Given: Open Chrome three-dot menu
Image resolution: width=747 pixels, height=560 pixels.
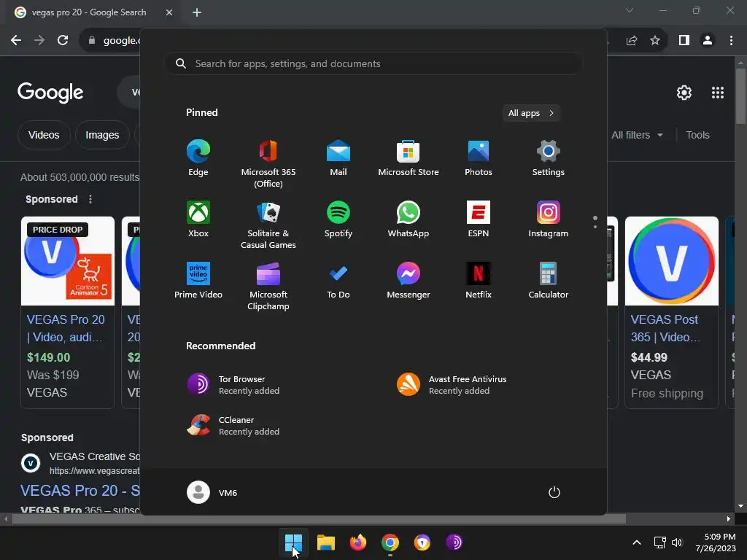Looking at the screenshot, I should [x=731, y=41].
